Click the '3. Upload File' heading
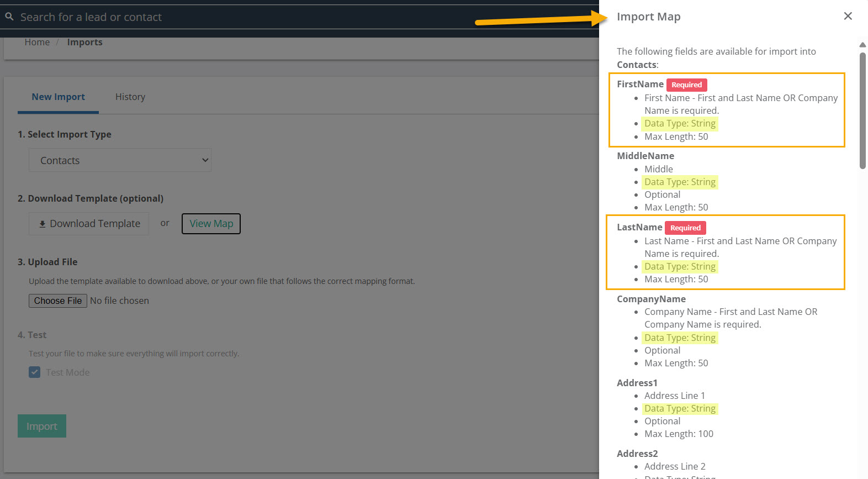Screen dimensions: 868x479 point(47,262)
